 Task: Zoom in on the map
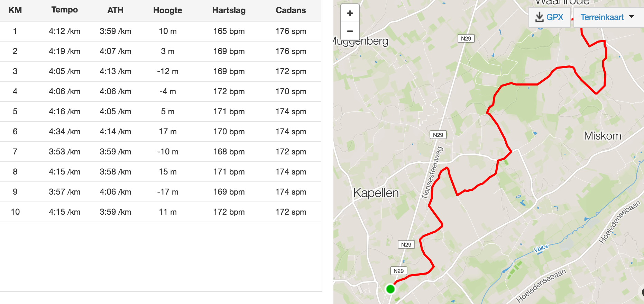pos(350,13)
